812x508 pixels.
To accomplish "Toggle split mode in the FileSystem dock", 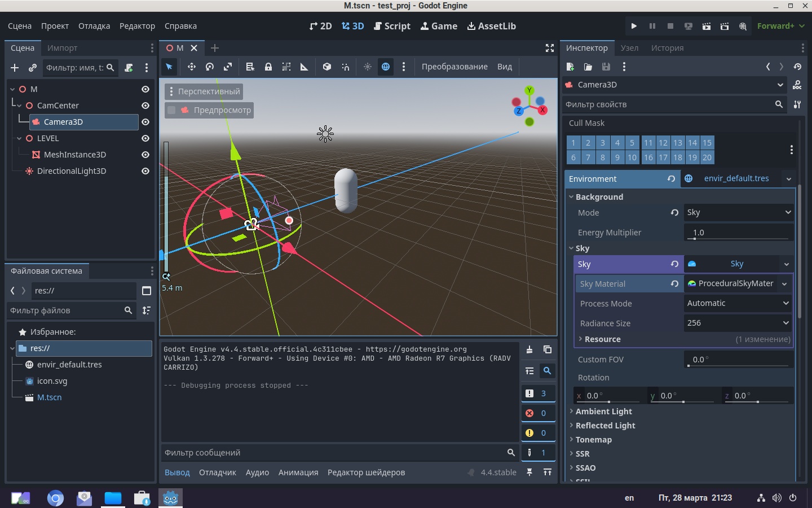I will click(147, 291).
